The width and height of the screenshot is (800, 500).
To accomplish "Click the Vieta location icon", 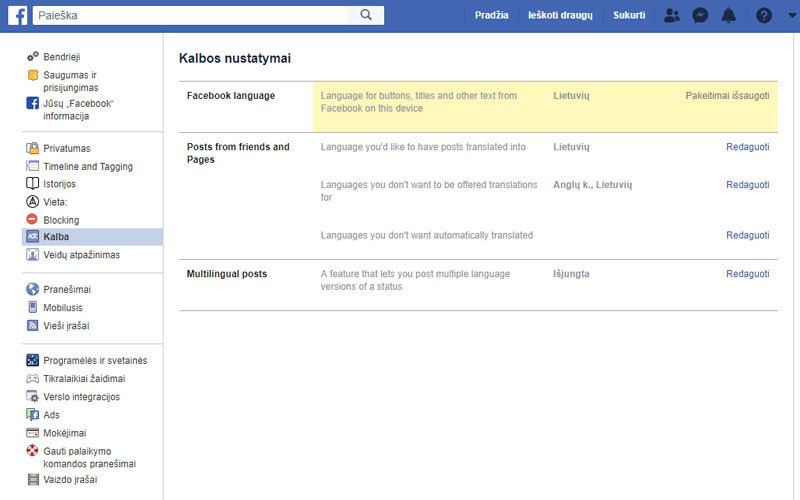I will (x=33, y=202).
